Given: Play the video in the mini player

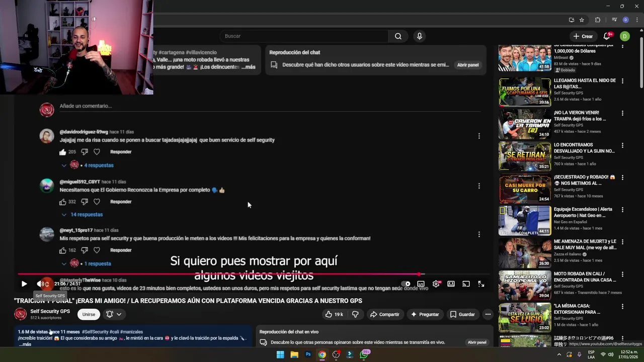Looking at the screenshot, I should click(x=24, y=284).
